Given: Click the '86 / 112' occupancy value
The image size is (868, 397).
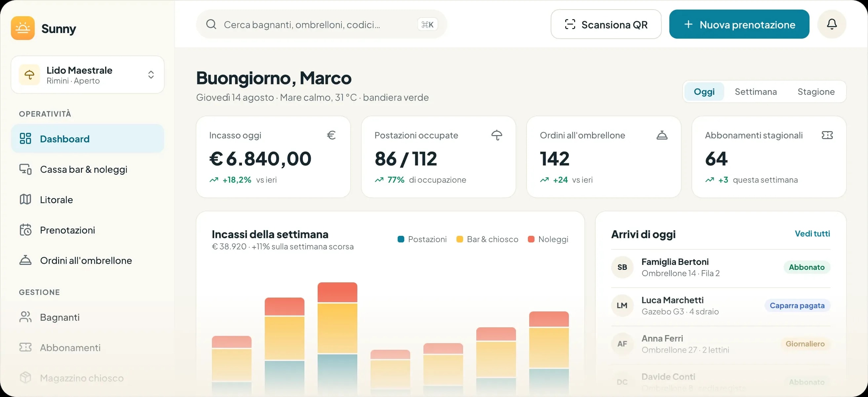Looking at the screenshot, I should click(x=406, y=159).
